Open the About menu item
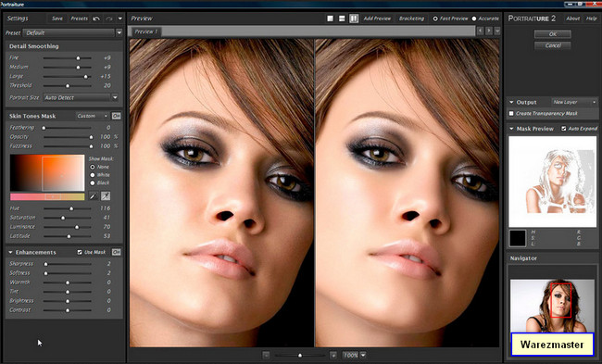Viewport: 602px width, 364px height. (x=572, y=19)
